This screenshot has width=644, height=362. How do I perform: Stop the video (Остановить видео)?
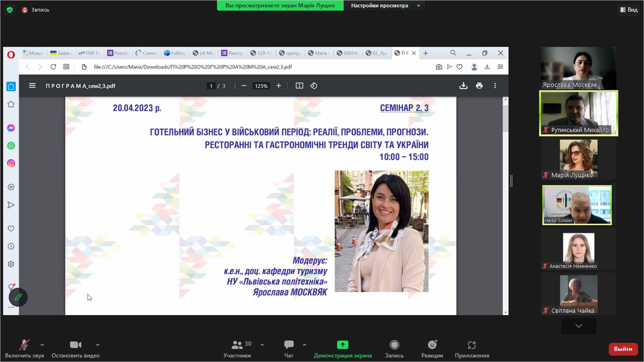coord(75,348)
